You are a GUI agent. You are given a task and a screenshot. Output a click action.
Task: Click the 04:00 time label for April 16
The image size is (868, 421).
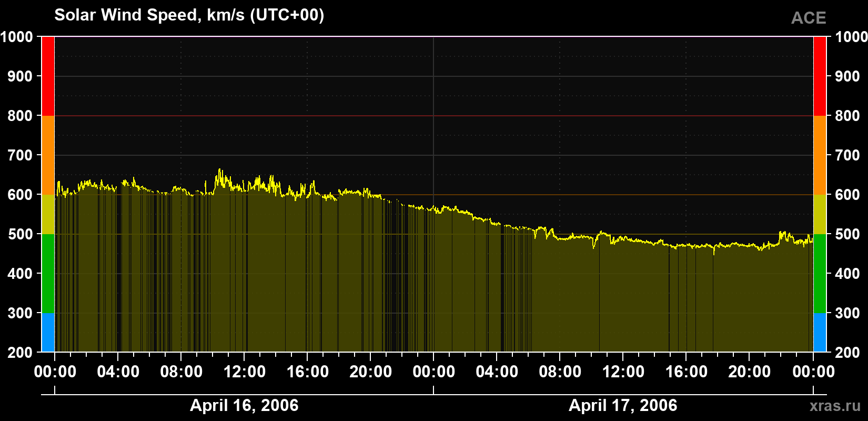pyautogui.click(x=118, y=372)
